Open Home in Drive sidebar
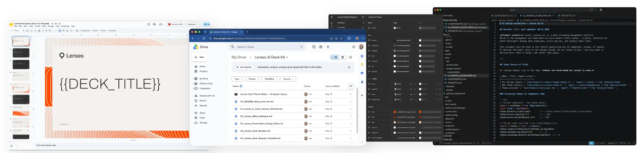 click(x=202, y=66)
